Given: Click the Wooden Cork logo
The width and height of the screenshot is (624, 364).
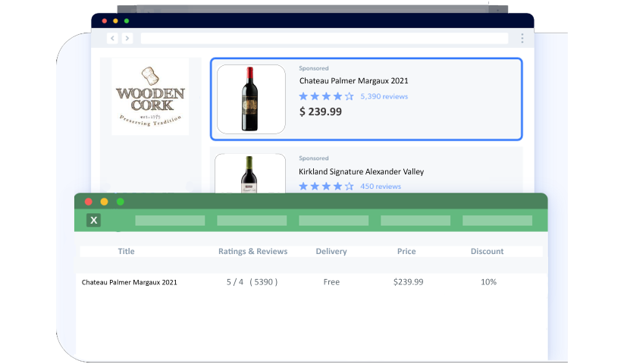Looking at the screenshot, I should 150,96.
